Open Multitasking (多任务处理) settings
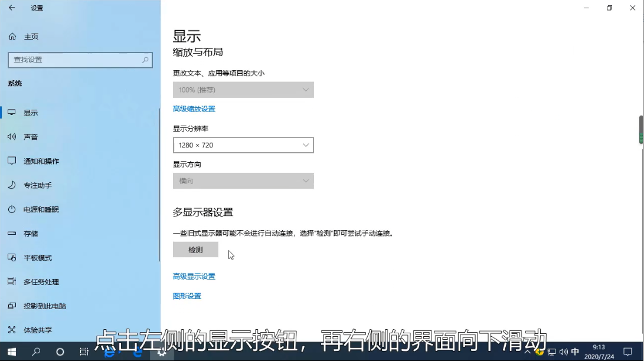The height and width of the screenshot is (361, 644). click(x=42, y=281)
